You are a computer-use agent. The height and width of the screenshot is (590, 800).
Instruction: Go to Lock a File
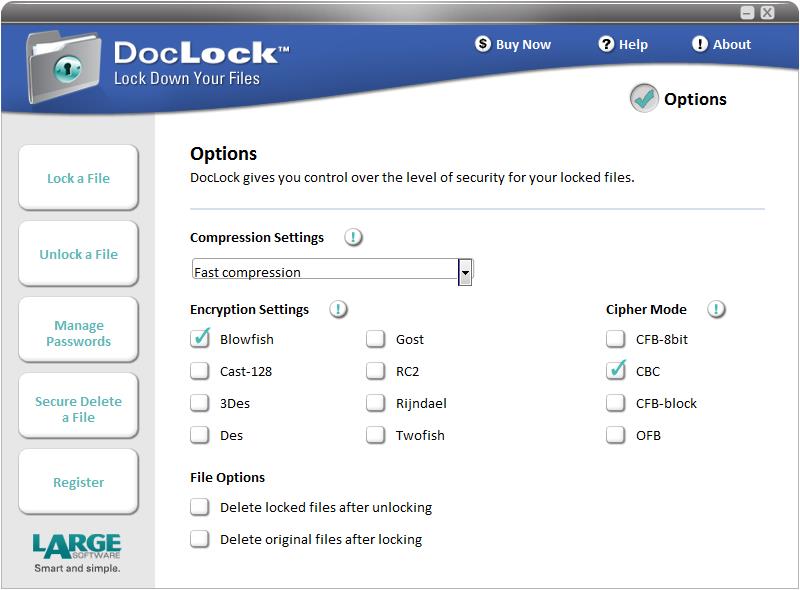79,178
